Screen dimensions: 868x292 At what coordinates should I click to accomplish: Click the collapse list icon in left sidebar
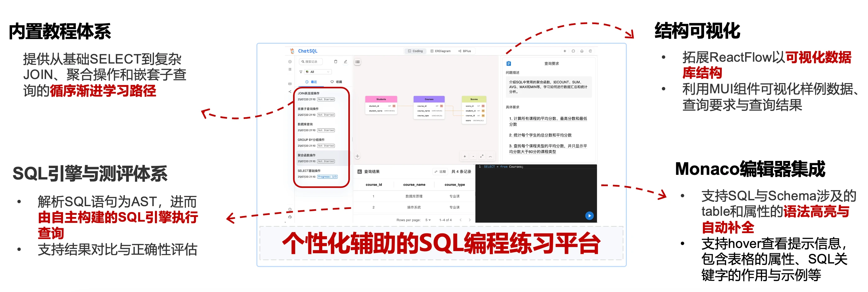click(x=290, y=69)
